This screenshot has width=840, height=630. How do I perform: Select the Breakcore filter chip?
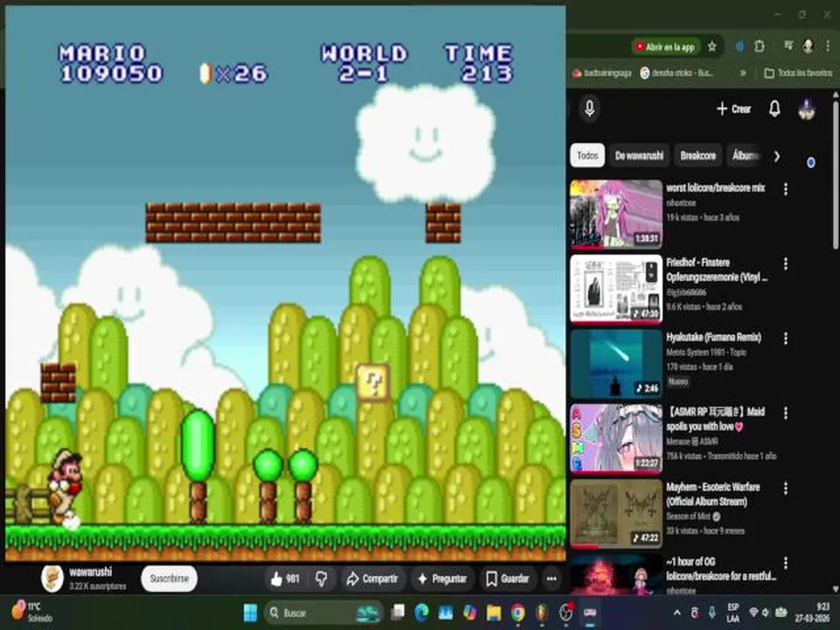pyautogui.click(x=698, y=156)
